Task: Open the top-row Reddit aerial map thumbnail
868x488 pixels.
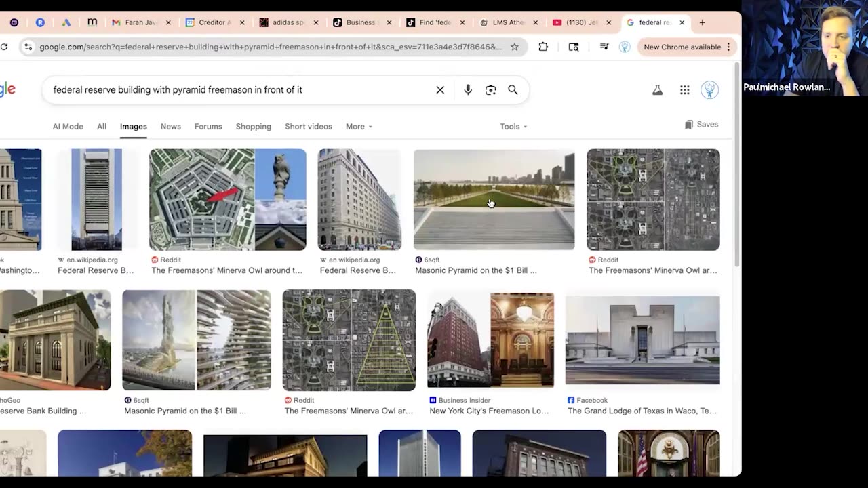Action: (x=653, y=200)
